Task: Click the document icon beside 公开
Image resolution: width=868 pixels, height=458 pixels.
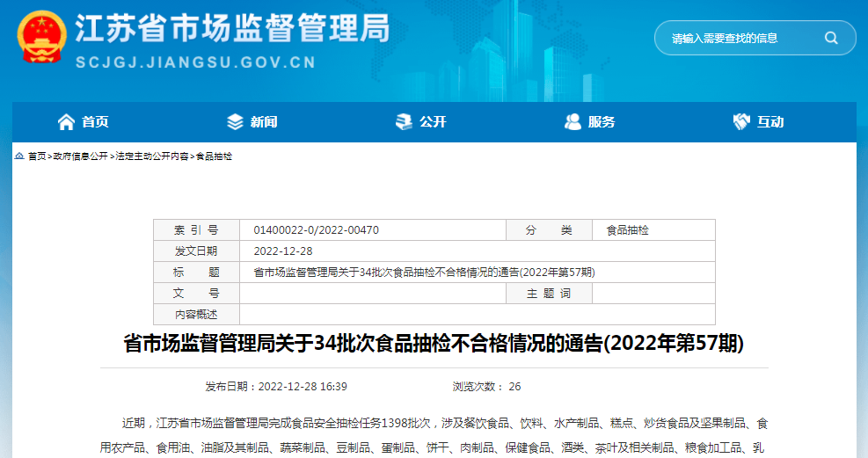Action: (404, 122)
